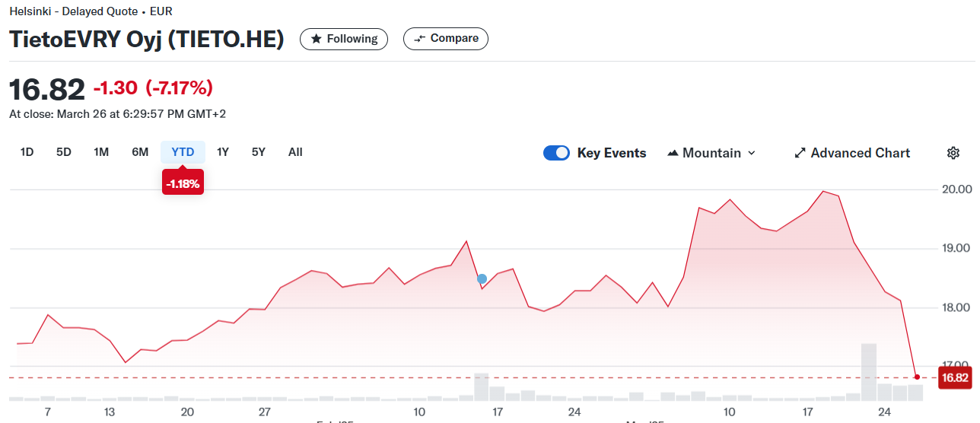Viewport: 980px width, 423px height.
Task: Select the 1D time range tab
Action: (x=27, y=152)
